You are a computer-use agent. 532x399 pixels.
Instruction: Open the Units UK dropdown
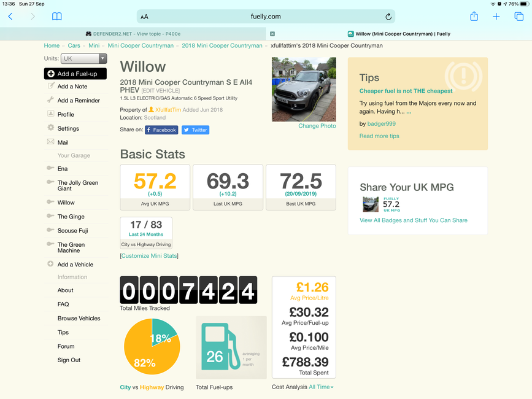[x=84, y=58]
